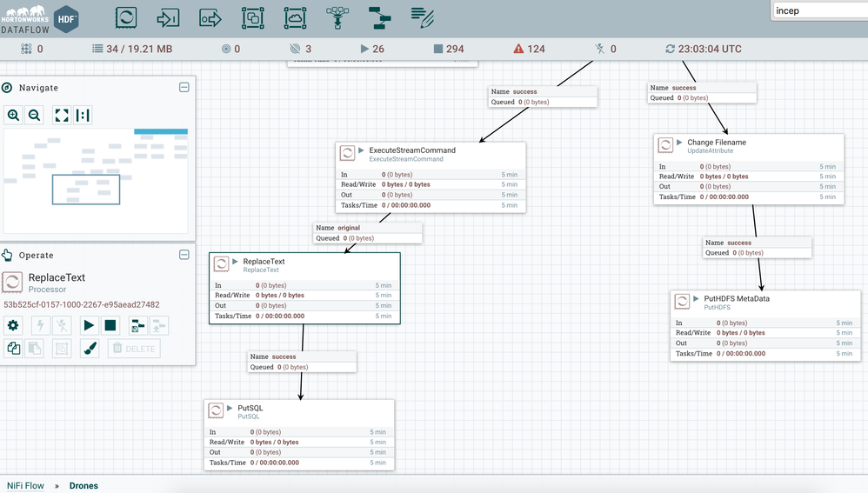Click the Label toolbar icon

(422, 17)
